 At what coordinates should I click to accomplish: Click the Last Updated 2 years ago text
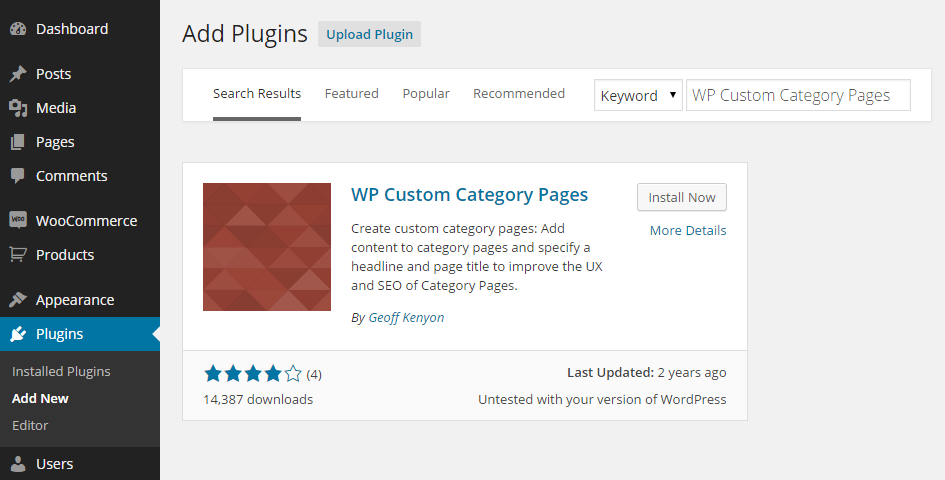click(647, 373)
